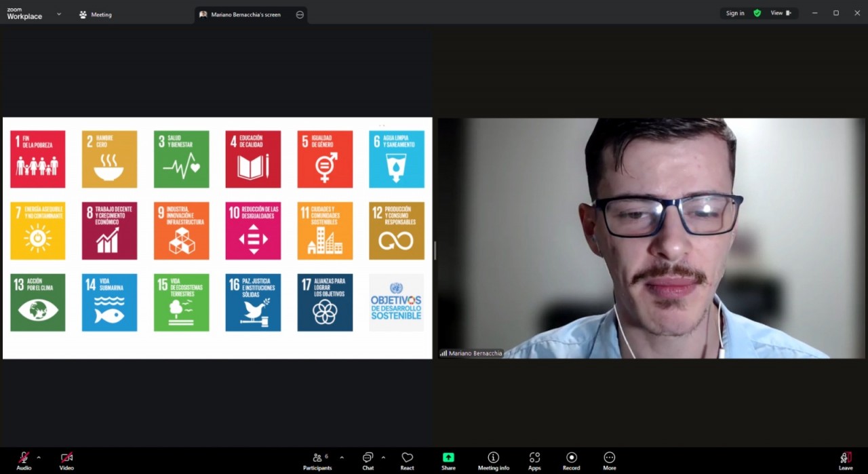Viewport: 868px width, 474px height.
Task: Click the divider handle between screen and video
Action: click(435, 250)
